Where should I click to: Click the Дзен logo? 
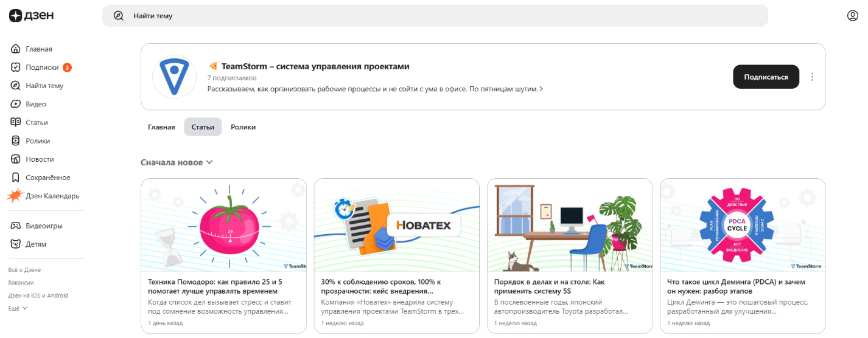[31, 16]
